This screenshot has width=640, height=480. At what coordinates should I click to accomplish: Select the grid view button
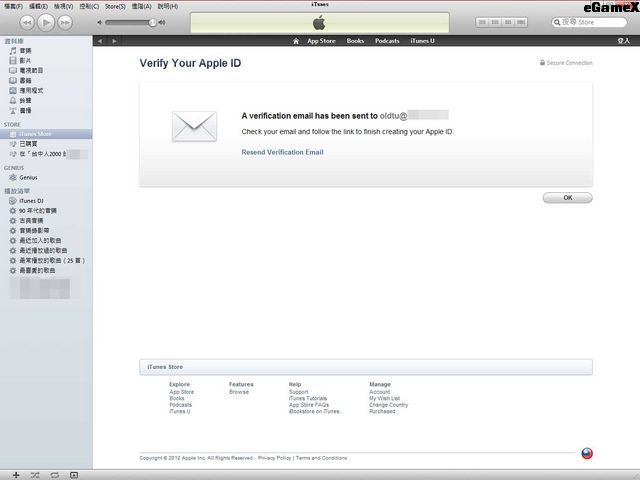point(508,22)
